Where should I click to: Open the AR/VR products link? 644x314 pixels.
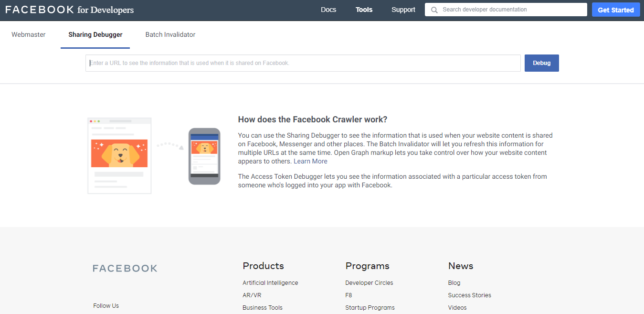click(x=252, y=295)
